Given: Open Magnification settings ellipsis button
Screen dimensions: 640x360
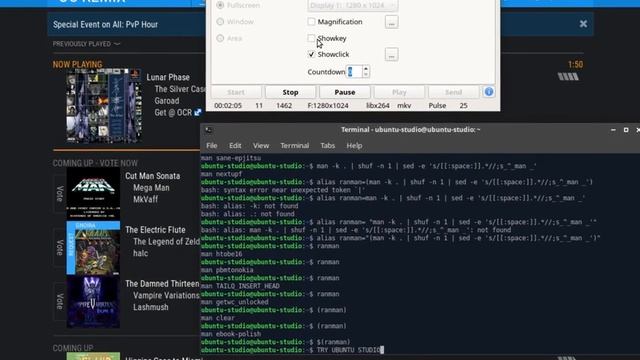Looking at the screenshot, I should point(391,22).
